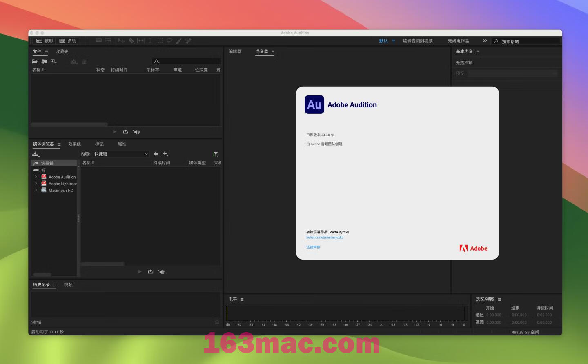Switch to the 收藏夹 tab
Viewport: 588px width, 364px height.
(62, 51)
